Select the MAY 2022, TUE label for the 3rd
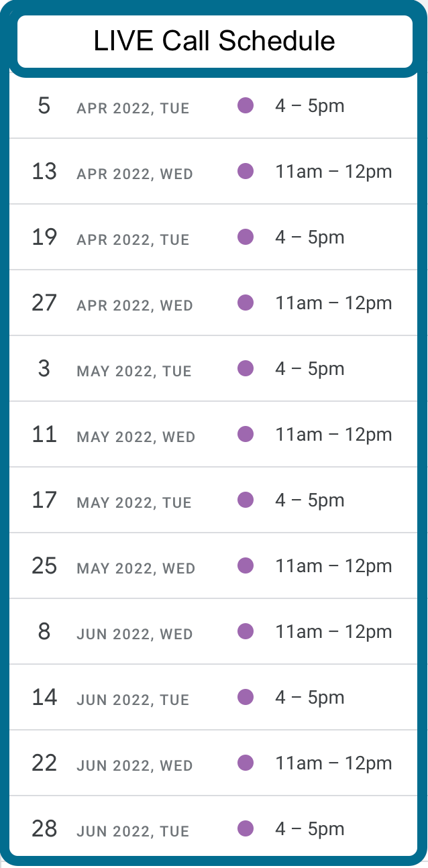 134,371
